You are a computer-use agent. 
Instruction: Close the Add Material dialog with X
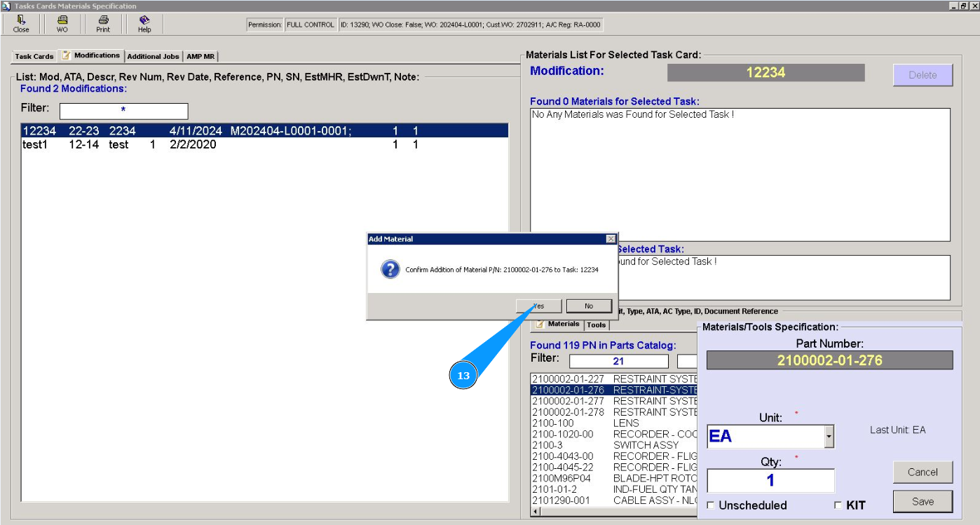pos(611,239)
